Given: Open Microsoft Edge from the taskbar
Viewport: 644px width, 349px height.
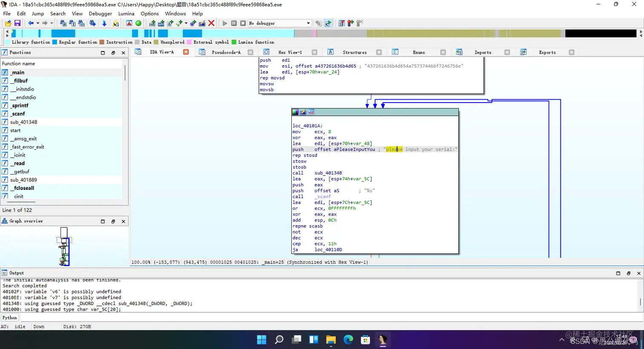Looking at the screenshot, I should click(348, 340).
